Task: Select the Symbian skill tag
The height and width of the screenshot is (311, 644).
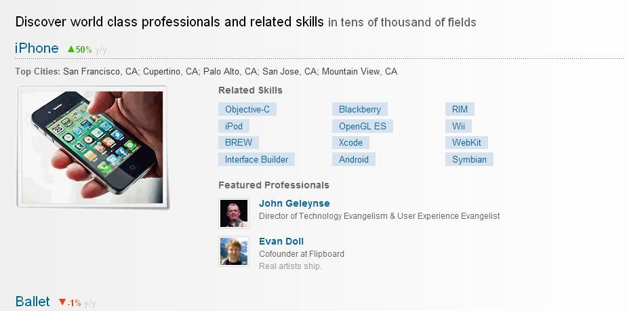Action: (470, 159)
